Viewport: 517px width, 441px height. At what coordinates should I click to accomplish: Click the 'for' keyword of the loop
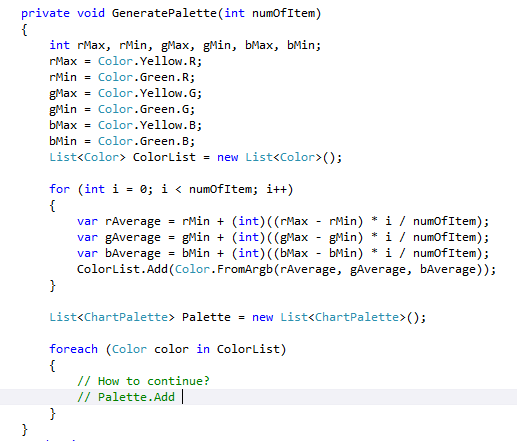point(59,189)
